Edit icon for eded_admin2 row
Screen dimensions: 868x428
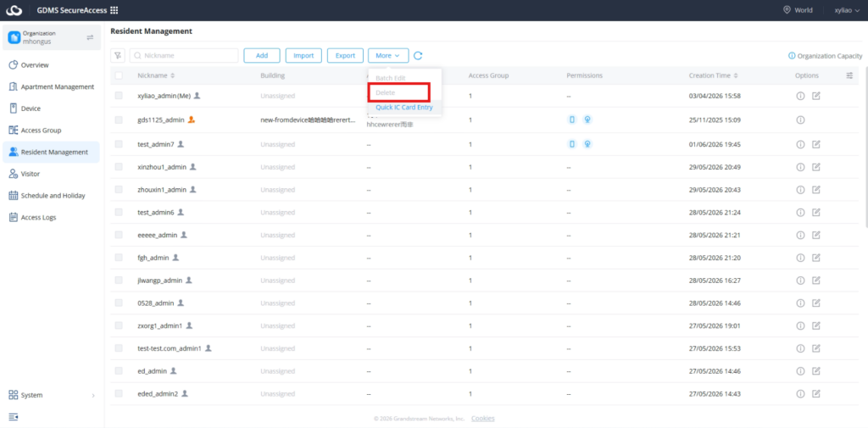(816, 393)
